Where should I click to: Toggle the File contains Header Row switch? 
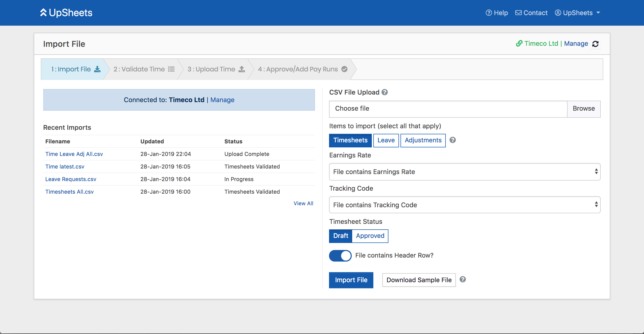click(x=340, y=255)
